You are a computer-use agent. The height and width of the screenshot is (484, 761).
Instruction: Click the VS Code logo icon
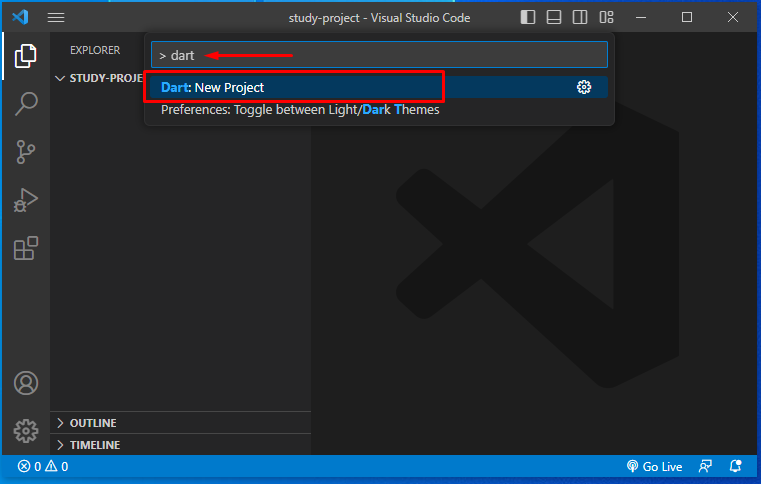click(x=20, y=17)
